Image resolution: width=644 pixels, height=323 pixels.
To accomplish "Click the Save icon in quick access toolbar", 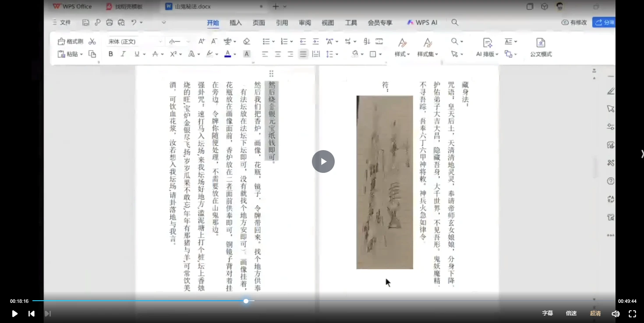I will [86, 22].
